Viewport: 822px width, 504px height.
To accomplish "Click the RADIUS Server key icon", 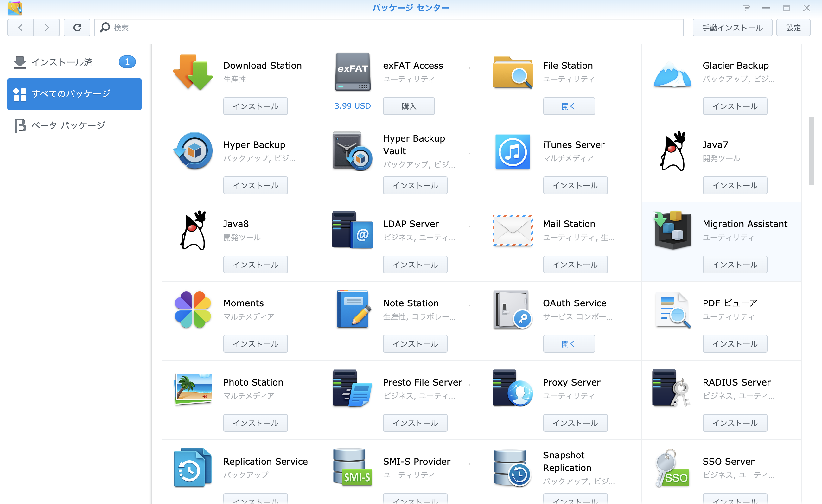I will pos(671,388).
